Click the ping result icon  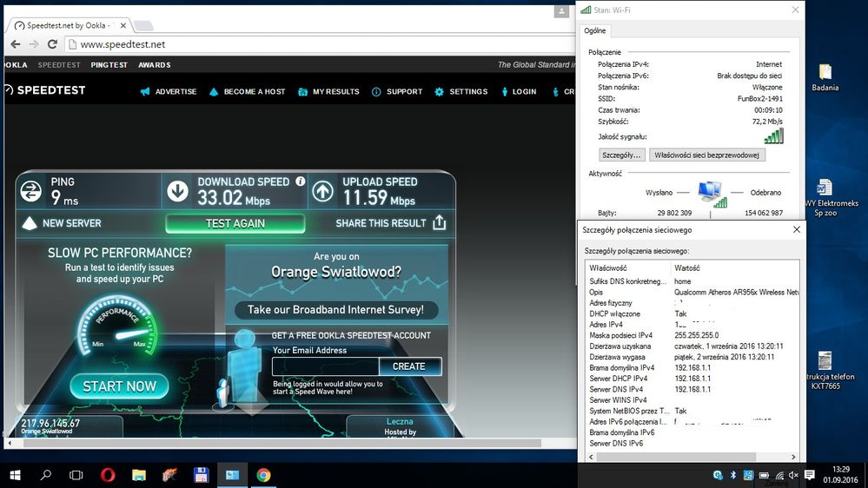[x=31, y=191]
